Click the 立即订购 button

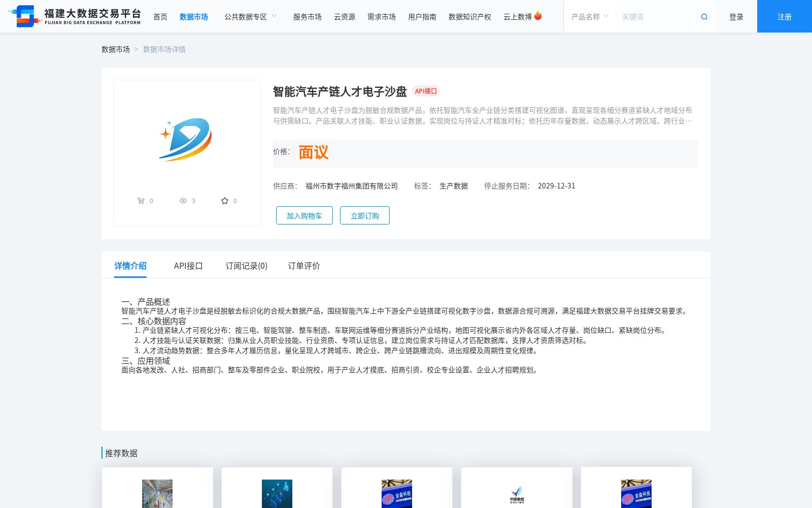coord(365,215)
